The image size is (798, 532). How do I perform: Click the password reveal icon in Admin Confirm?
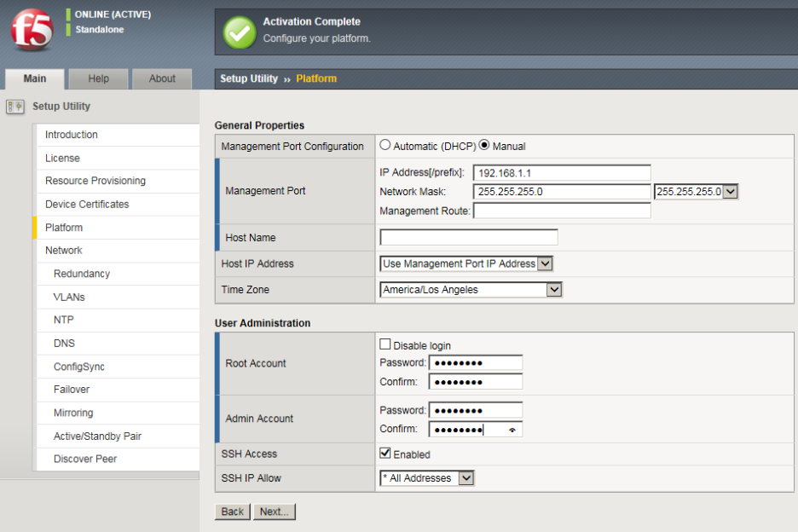[512, 430]
